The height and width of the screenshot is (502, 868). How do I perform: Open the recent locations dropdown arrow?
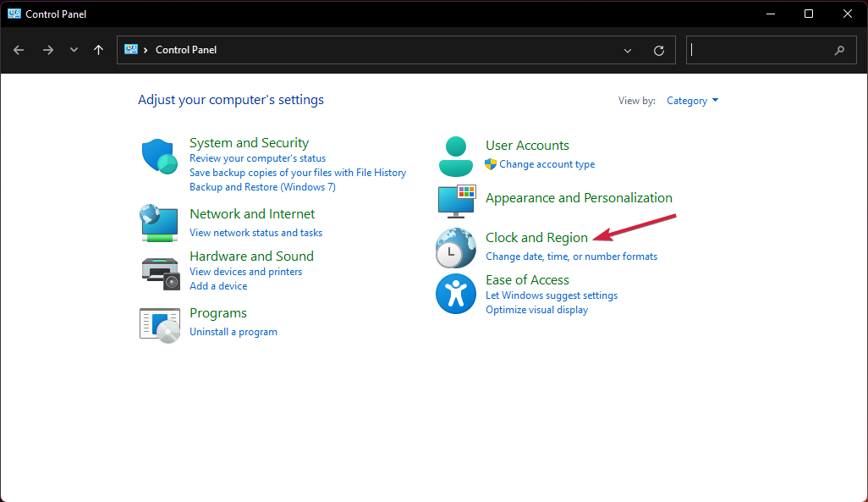[74, 50]
